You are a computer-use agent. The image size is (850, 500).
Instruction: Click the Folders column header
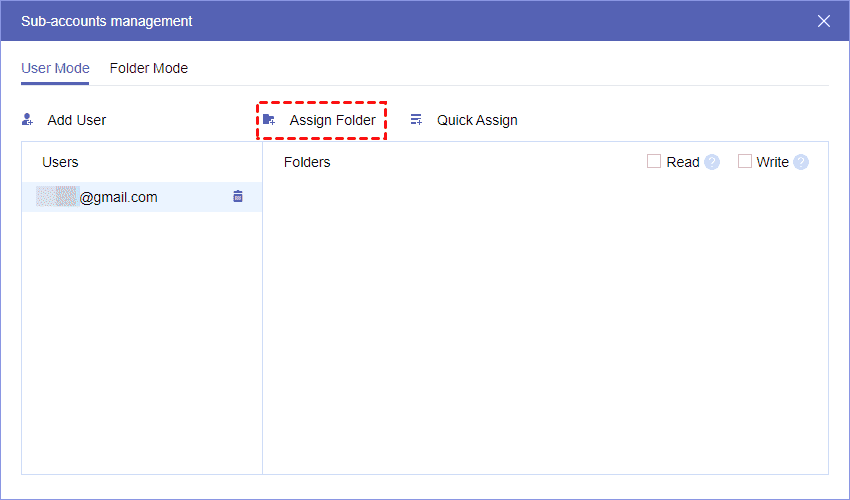click(x=307, y=162)
